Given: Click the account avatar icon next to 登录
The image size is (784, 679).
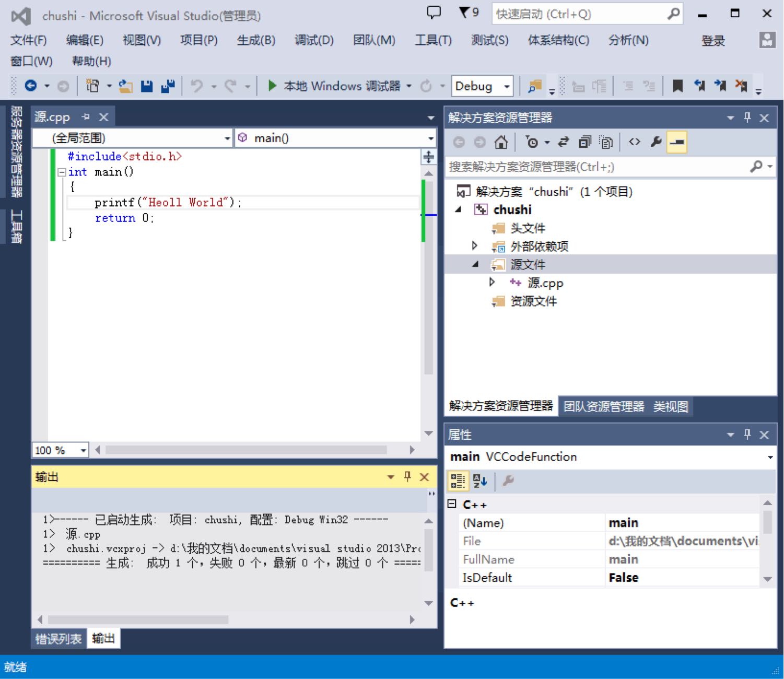Looking at the screenshot, I should tap(767, 40).
